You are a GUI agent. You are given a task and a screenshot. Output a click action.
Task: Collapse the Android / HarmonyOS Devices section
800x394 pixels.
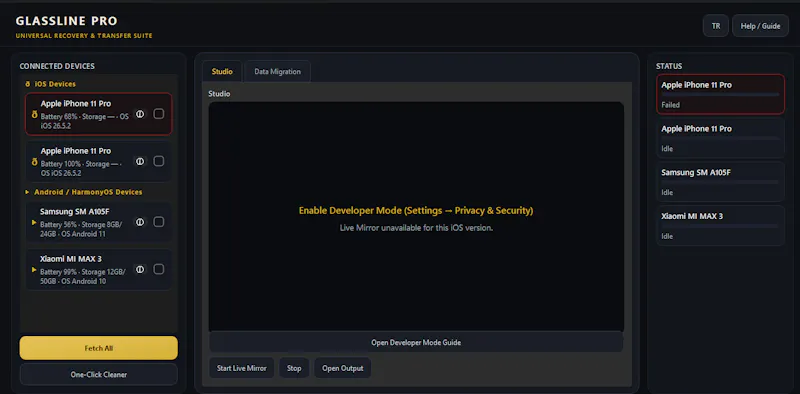(84, 192)
